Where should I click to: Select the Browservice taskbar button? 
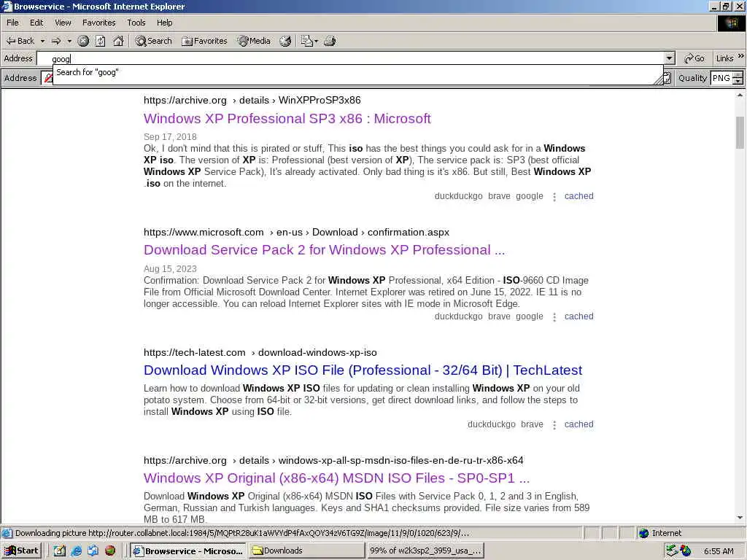[188, 551]
